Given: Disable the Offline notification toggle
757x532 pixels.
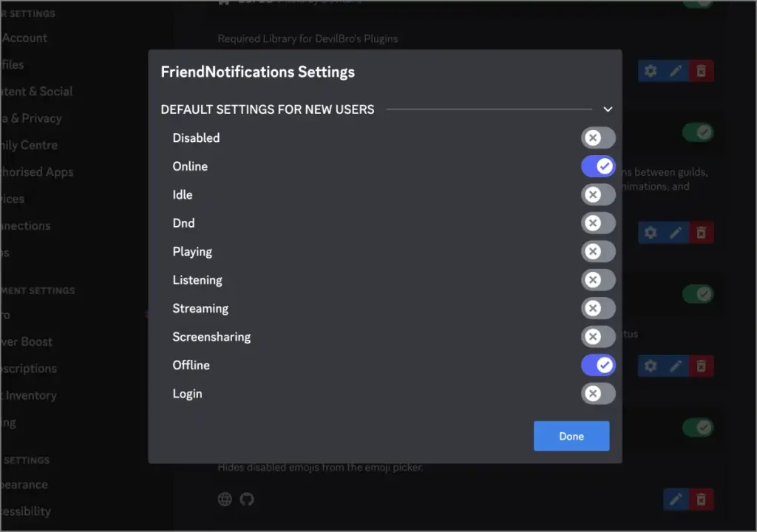Looking at the screenshot, I should [597, 365].
